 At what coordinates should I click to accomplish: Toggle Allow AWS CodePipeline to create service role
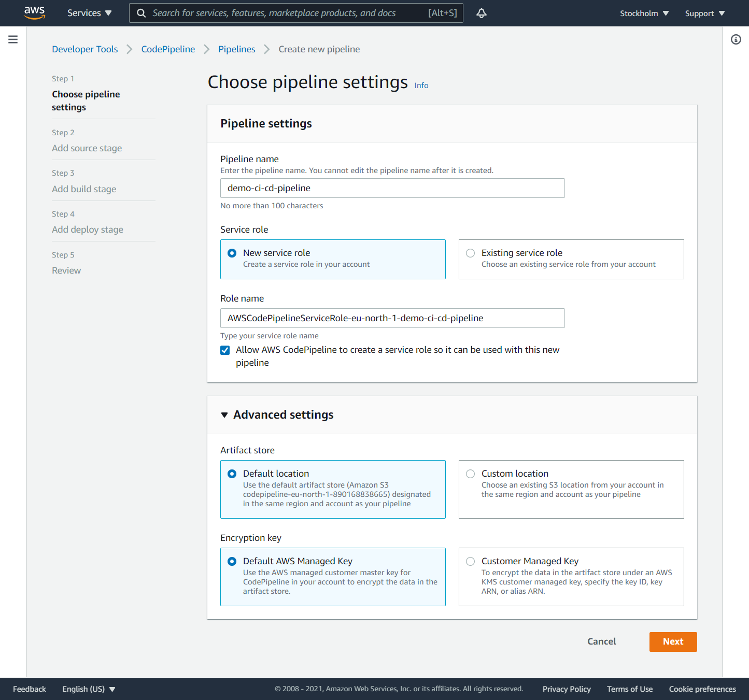[x=225, y=350]
